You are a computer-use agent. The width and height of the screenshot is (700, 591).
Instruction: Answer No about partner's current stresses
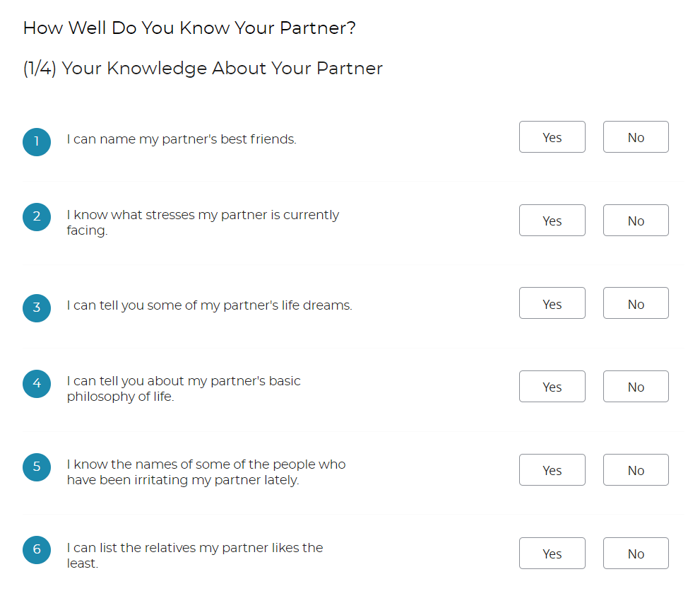(x=635, y=220)
